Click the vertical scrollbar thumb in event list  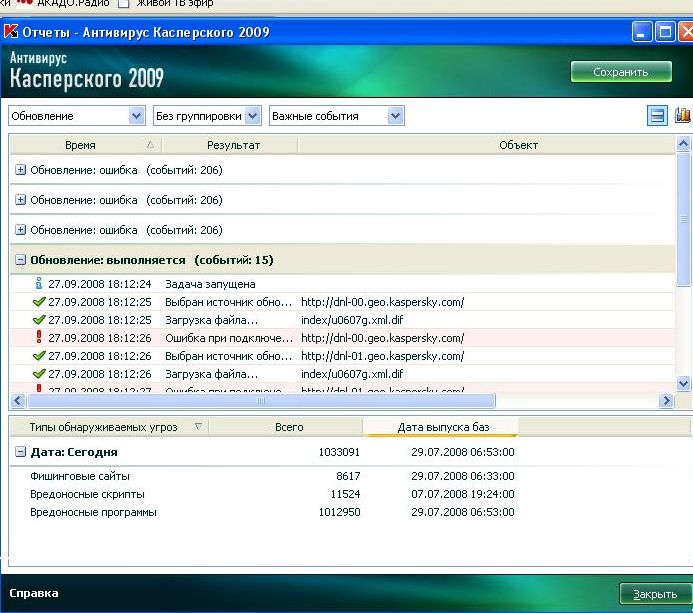pos(683,219)
